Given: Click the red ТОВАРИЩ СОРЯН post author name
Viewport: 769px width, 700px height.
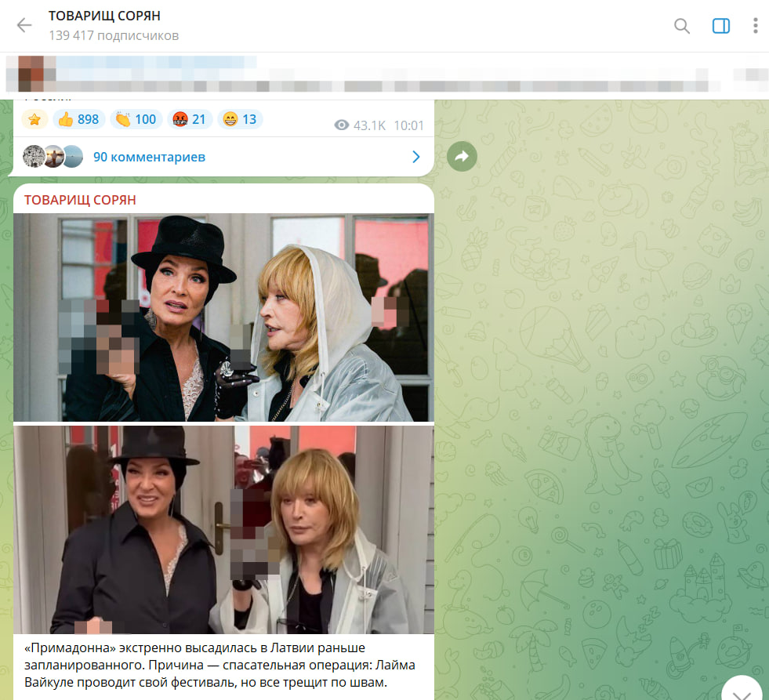Looking at the screenshot, I should pyautogui.click(x=80, y=200).
